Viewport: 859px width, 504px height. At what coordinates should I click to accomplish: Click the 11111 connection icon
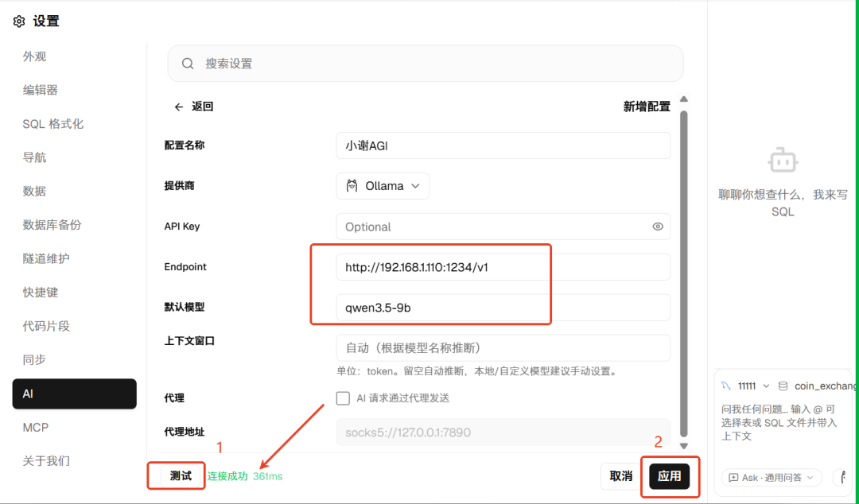tap(726, 386)
